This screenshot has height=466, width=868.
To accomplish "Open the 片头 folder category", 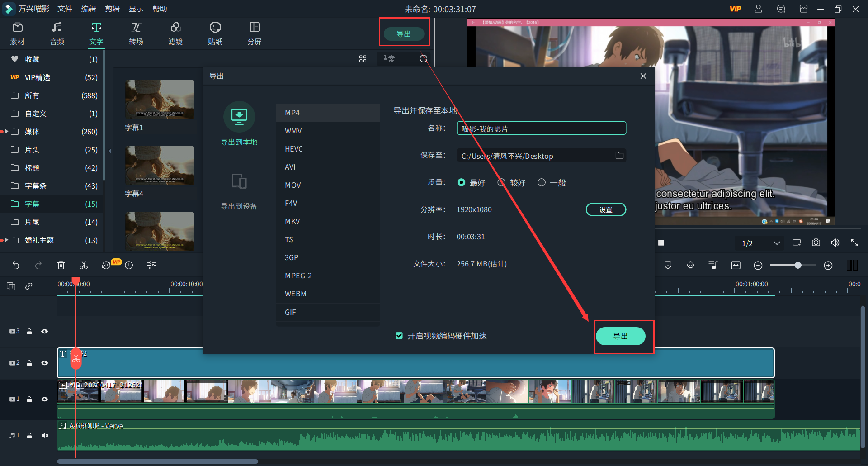I will (x=52, y=150).
